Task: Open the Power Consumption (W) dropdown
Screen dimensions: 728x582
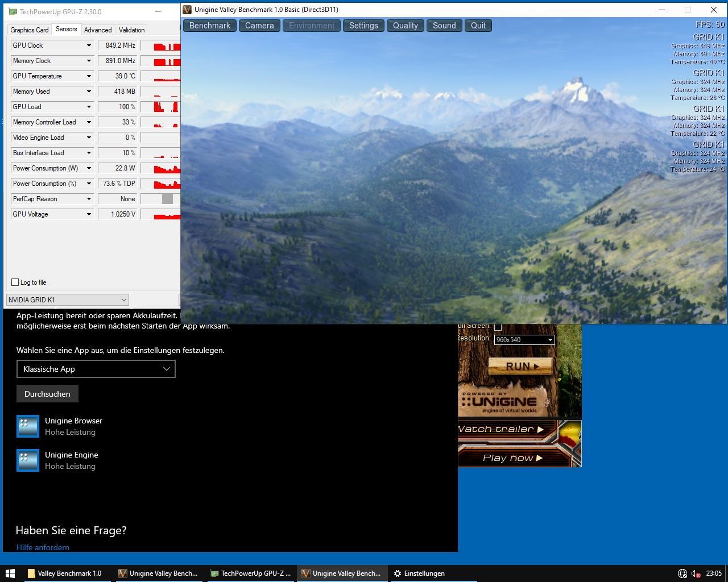Action: click(x=89, y=168)
